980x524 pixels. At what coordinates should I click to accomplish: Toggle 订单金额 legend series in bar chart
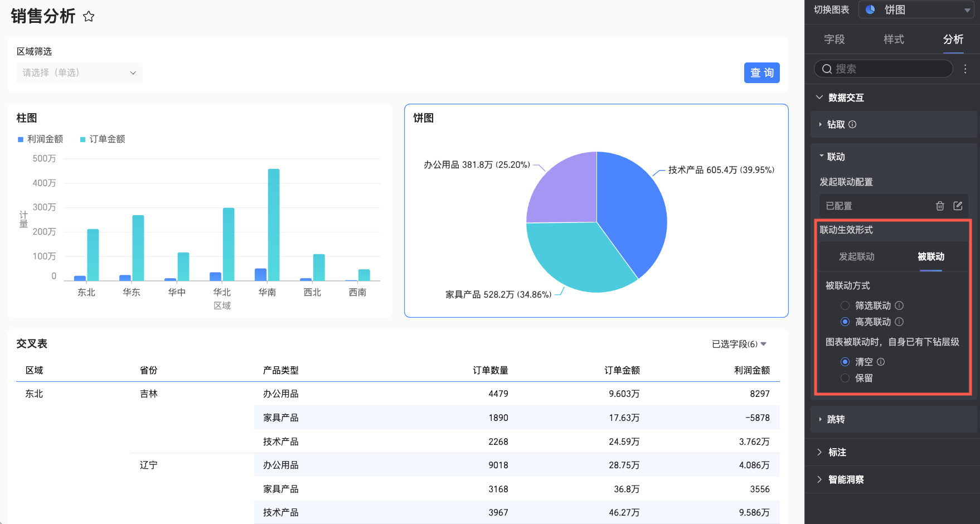[103, 139]
